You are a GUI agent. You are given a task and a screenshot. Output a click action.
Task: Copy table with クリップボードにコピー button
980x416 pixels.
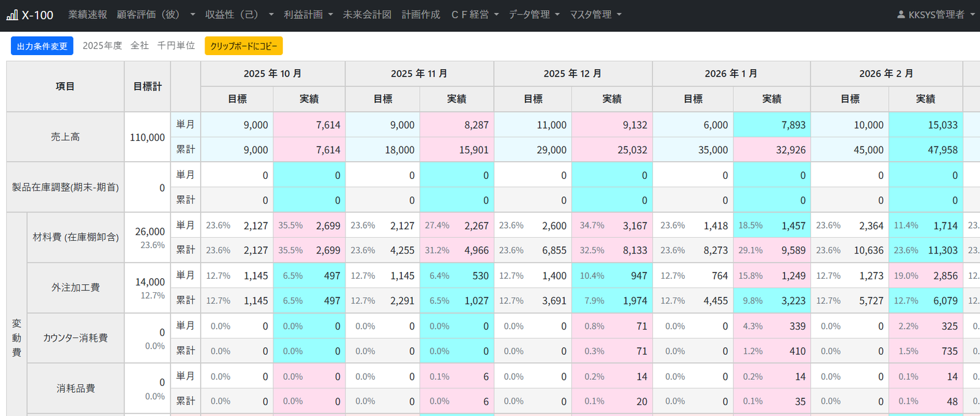coord(244,46)
